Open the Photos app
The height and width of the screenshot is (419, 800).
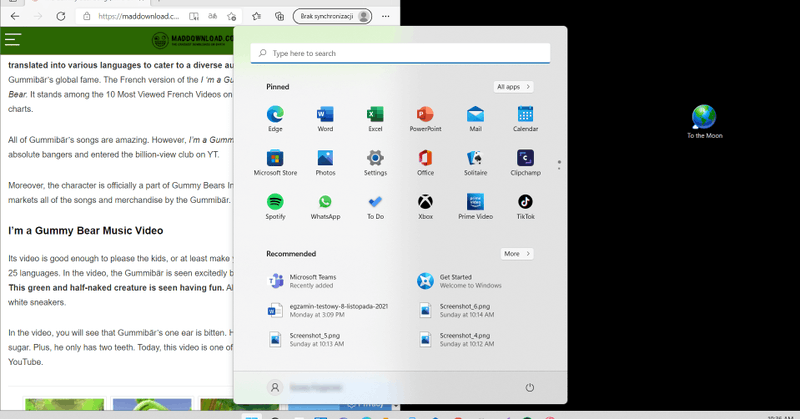point(325,163)
